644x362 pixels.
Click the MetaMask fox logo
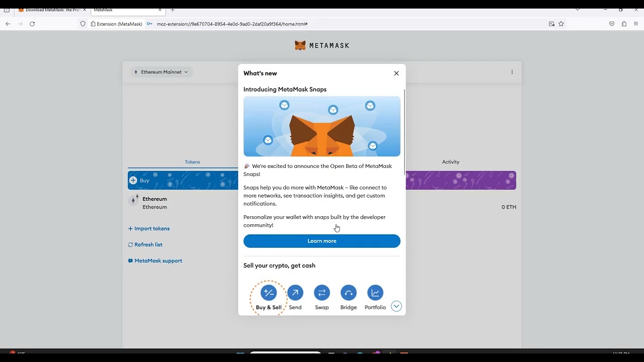coord(300,45)
